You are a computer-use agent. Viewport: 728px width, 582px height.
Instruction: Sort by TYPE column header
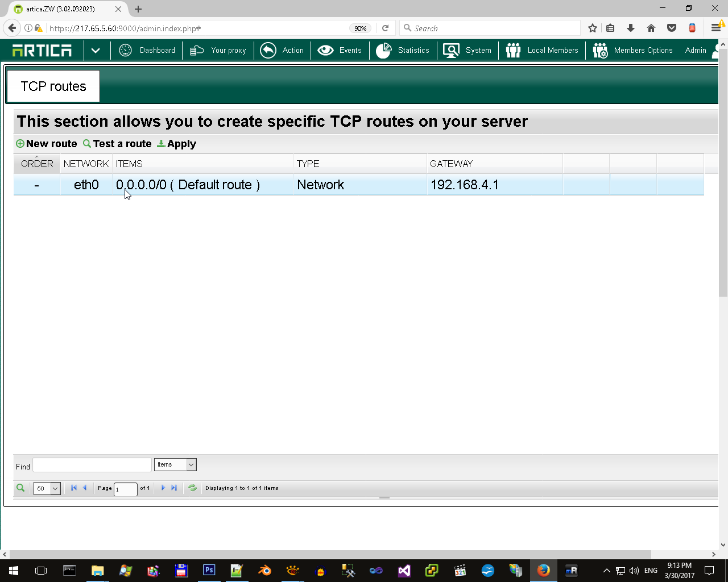360,164
